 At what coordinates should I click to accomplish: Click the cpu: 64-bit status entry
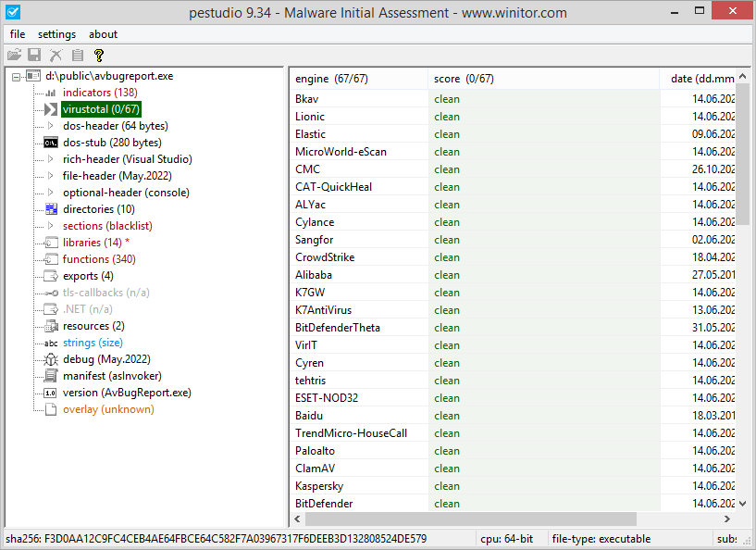pos(507,539)
